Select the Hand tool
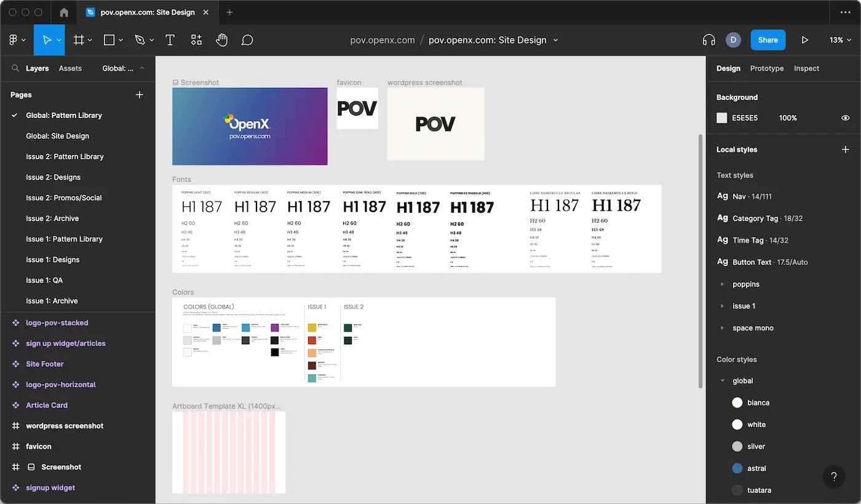Viewport: 861px width, 504px height. (221, 40)
